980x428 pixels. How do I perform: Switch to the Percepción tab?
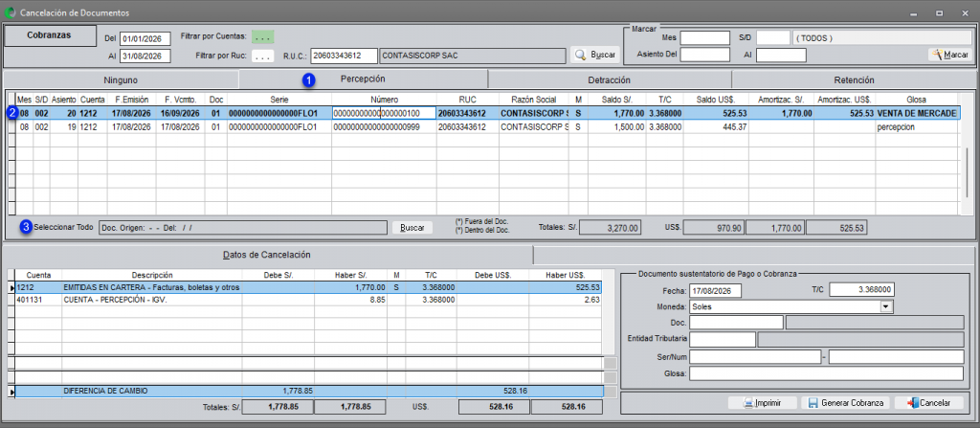(x=363, y=79)
